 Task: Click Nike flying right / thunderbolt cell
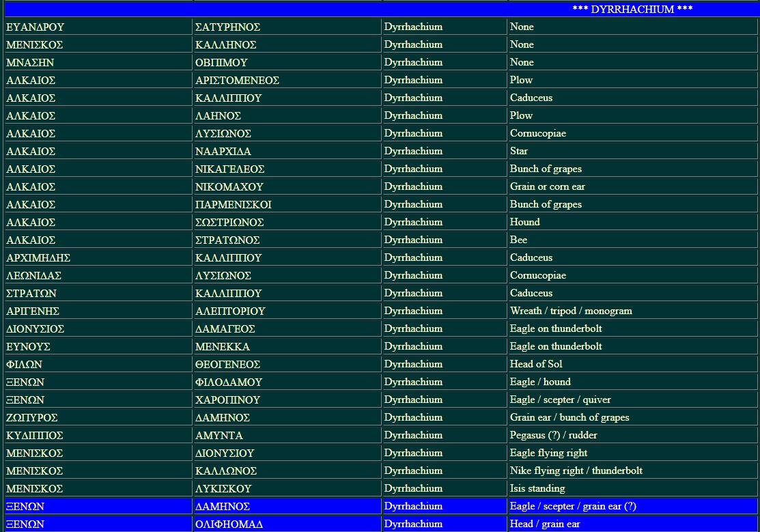[576, 471]
